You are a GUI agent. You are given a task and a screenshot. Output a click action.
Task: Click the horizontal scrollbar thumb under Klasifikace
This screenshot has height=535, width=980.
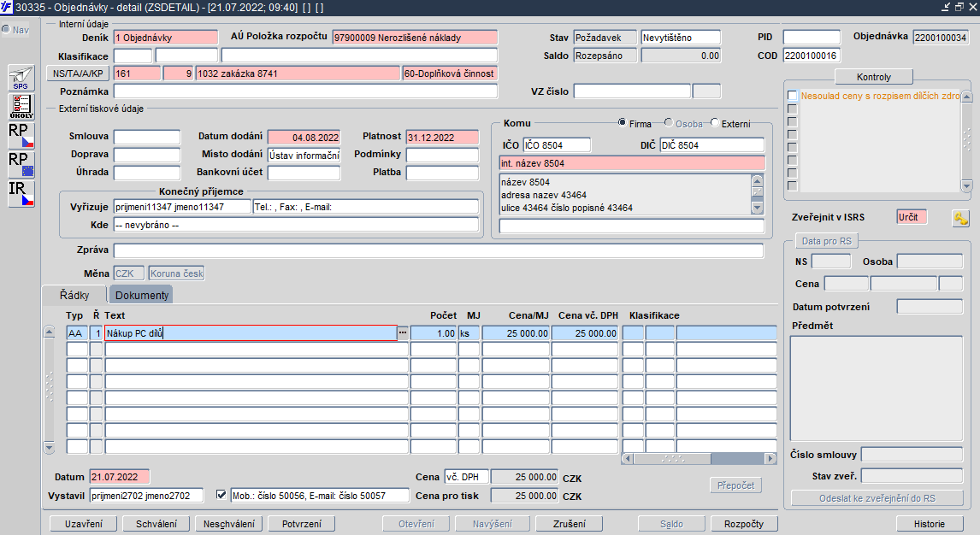[672, 459]
